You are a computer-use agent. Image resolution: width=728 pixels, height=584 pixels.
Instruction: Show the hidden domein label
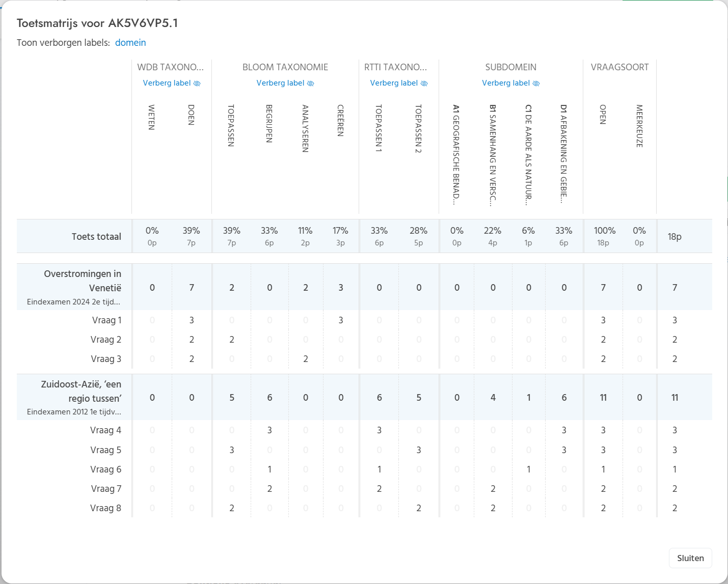coord(130,43)
